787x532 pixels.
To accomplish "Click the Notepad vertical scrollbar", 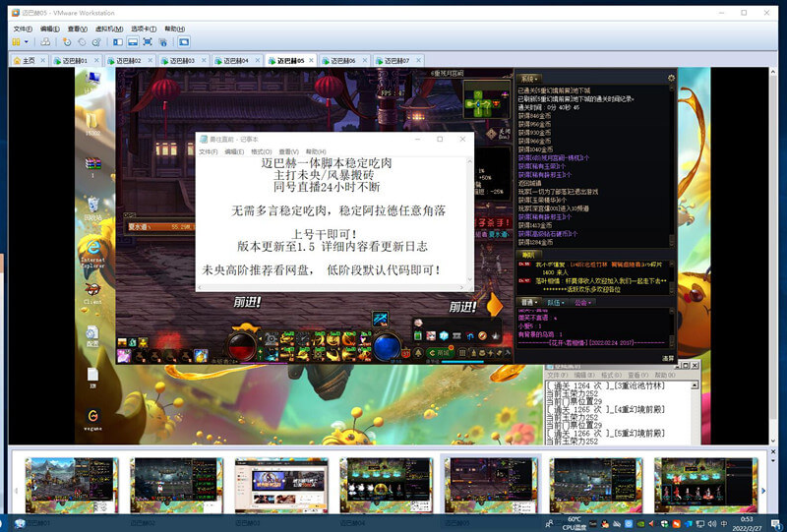I will (x=470, y=220).
